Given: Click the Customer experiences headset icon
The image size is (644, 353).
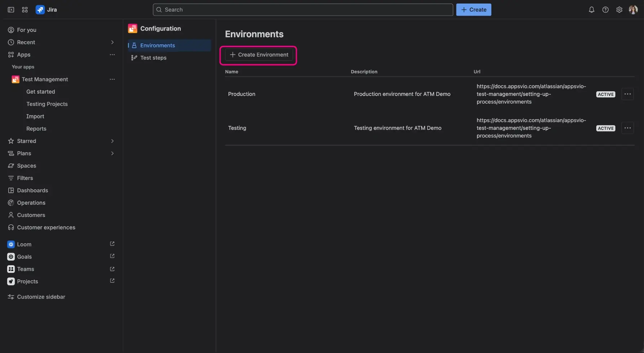Looking at the screenshot, I should coord(11,227).
